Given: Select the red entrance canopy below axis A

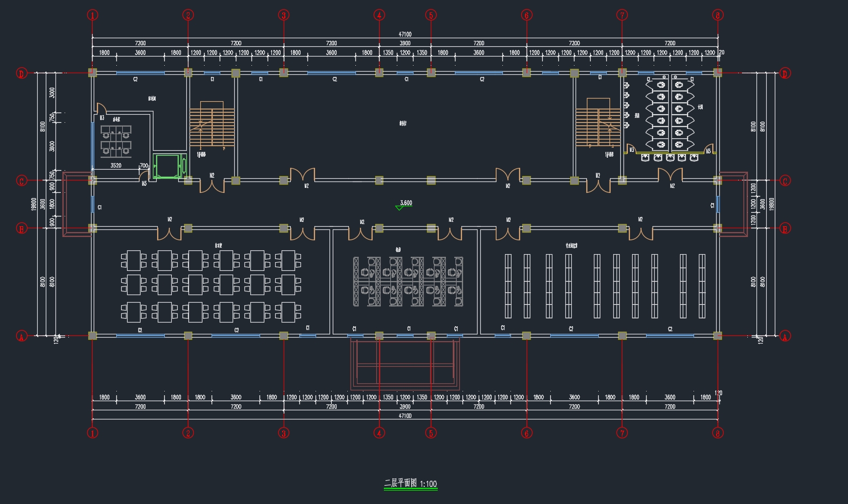Looking at the screenshot, I should [x=405, y=364].
